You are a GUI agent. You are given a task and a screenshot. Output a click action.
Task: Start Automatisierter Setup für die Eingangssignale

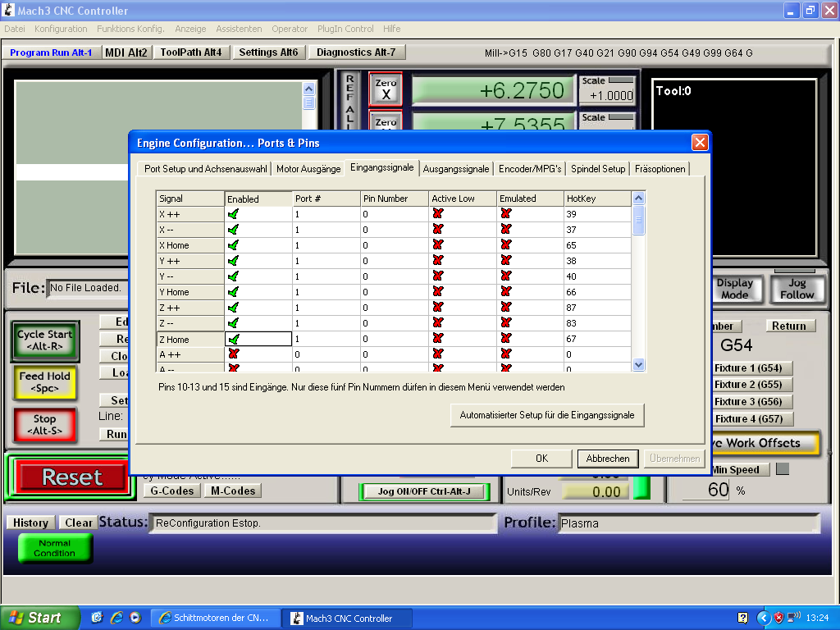547,415
